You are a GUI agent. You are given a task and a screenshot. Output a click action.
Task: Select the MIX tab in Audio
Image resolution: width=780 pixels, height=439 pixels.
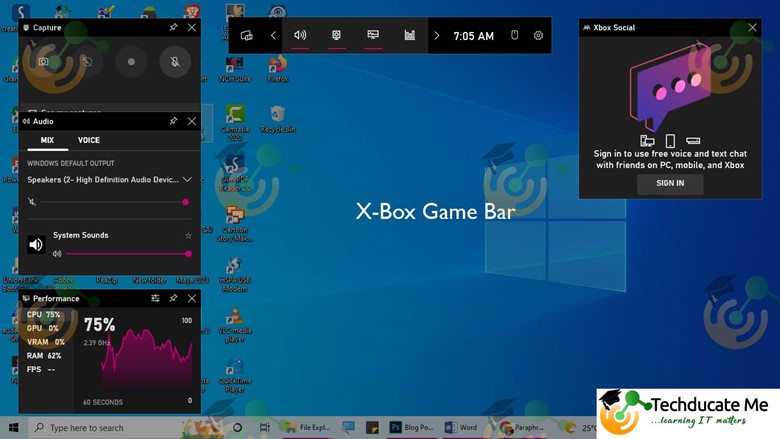tap(47, 140)
